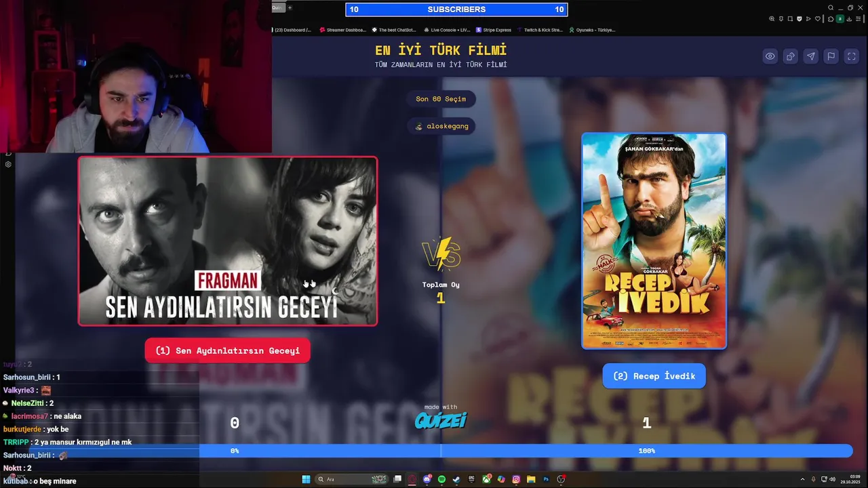868x488 pixels.
Task: Click the SUBSCRIBERS goal bar overlay
Action: tap(456, 9)
